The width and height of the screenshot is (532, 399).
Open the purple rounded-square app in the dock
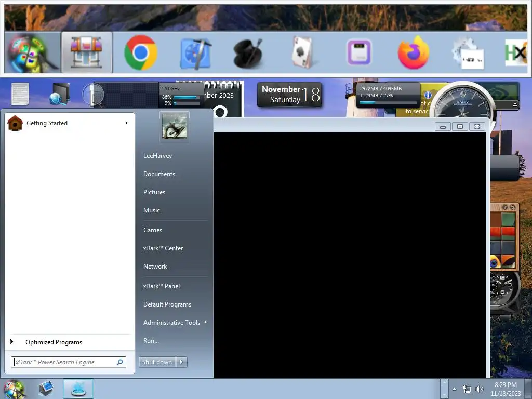tap(359, 52)
